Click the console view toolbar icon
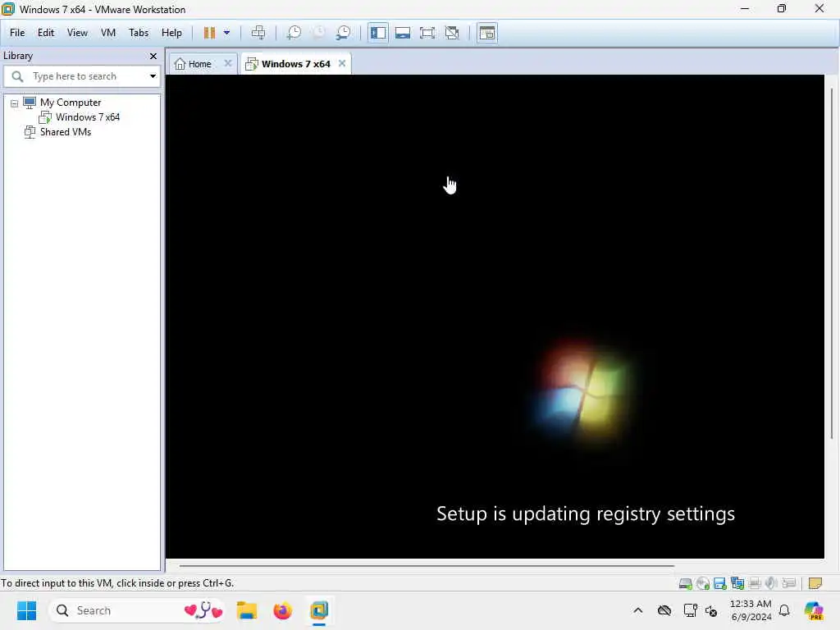 click(x=487, y=33)
